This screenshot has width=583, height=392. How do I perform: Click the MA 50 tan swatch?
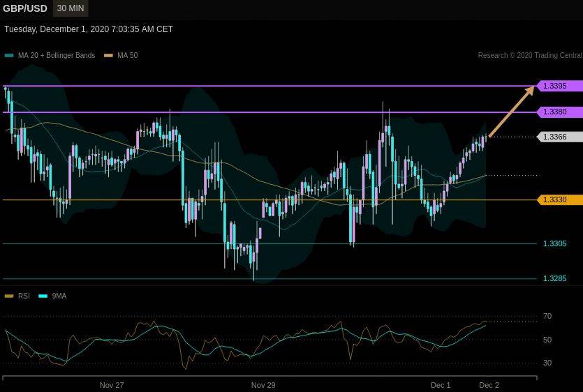click(108, 56)
